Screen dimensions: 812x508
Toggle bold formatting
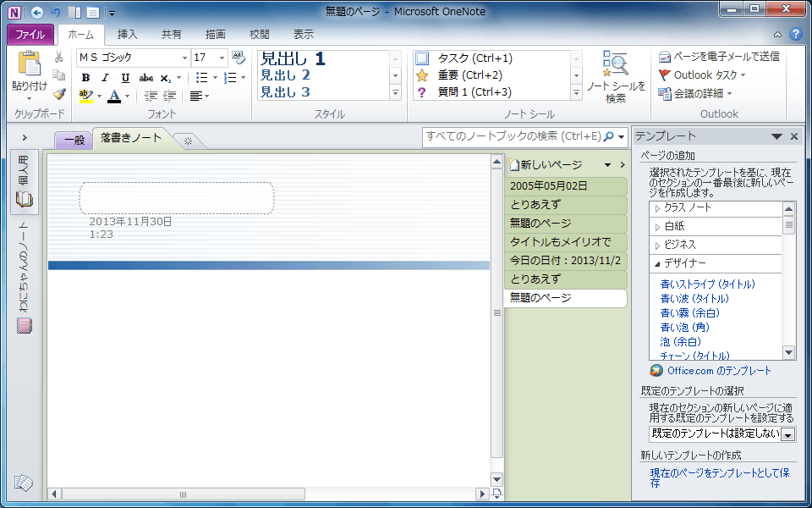[86, 78]
